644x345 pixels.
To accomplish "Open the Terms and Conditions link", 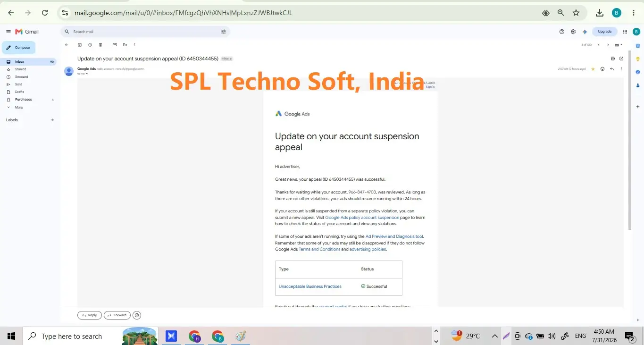I will click(319, 249).
